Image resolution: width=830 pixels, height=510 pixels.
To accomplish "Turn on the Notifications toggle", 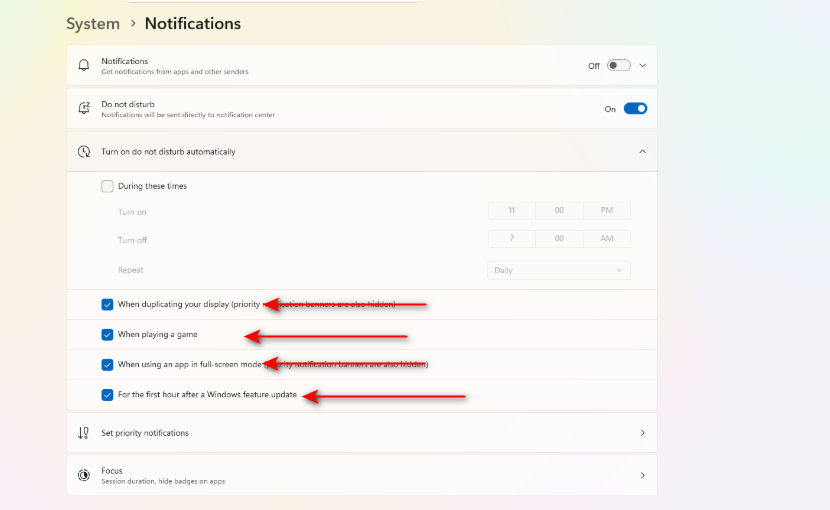I will tap(618, 66).
